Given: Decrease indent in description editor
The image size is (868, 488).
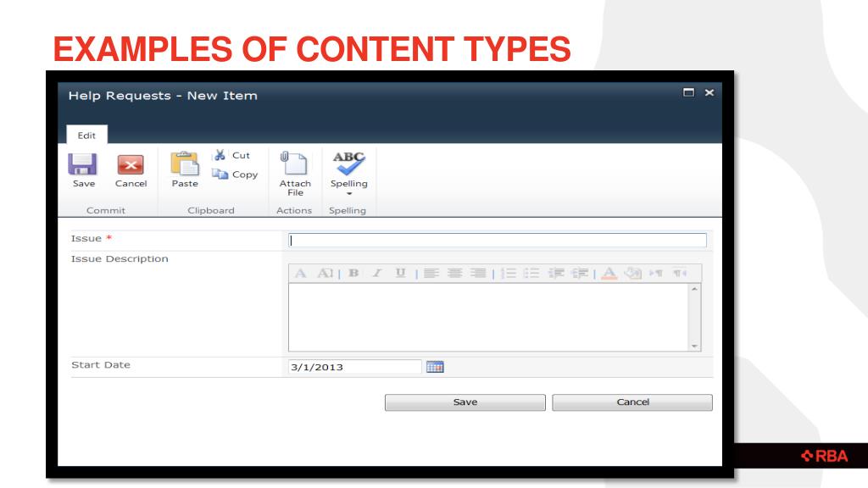Looking at the screenshot, I should click(556, 273).
